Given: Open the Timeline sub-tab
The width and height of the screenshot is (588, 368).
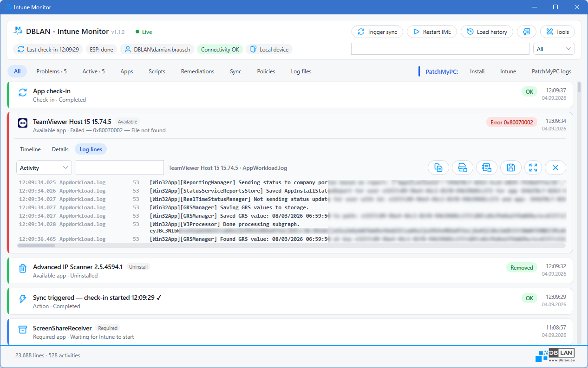Looking at the screenshot, I should (x=30, y=149).
